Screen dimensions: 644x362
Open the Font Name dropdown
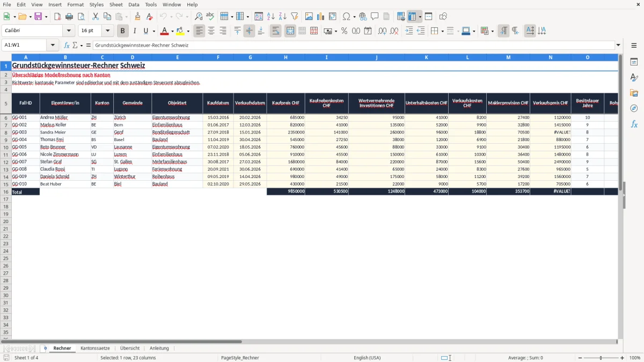tap(68, 31)
